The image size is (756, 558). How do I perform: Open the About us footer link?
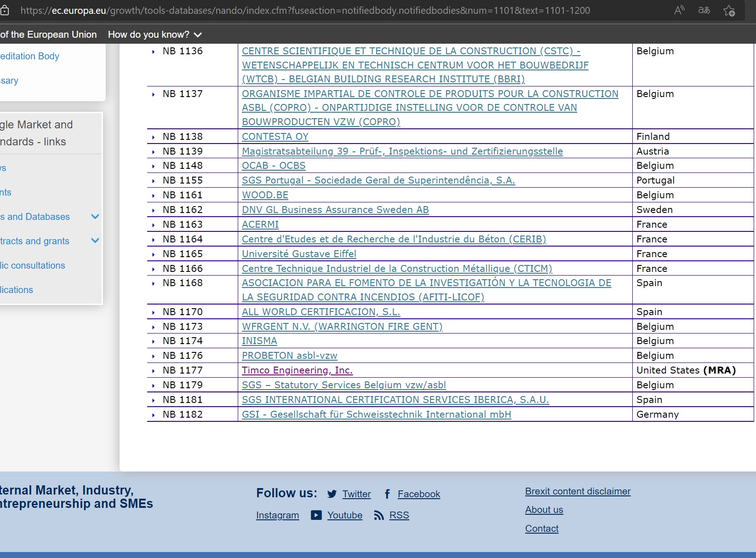click(x=544, y=510)
